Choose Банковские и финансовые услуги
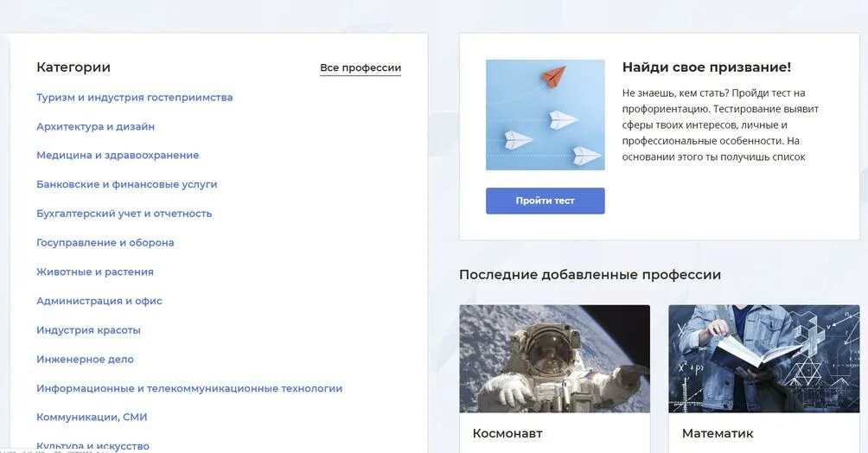Image resolution: width=868 pixels, height=453 pixels. 127,184
